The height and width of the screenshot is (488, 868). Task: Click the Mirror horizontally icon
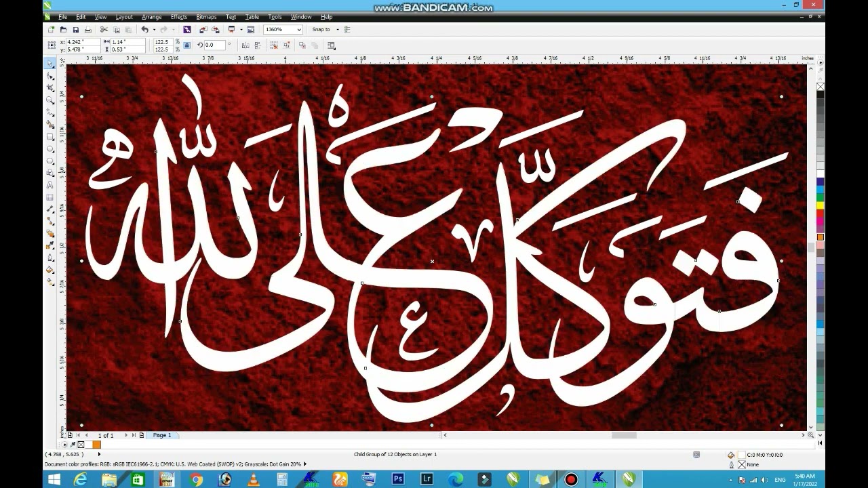tap(245, 45)
